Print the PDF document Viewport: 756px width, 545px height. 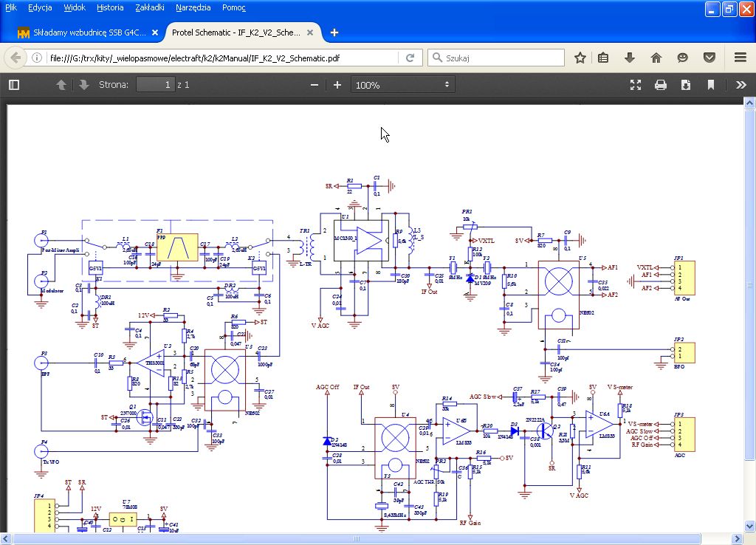click(661, 85)
